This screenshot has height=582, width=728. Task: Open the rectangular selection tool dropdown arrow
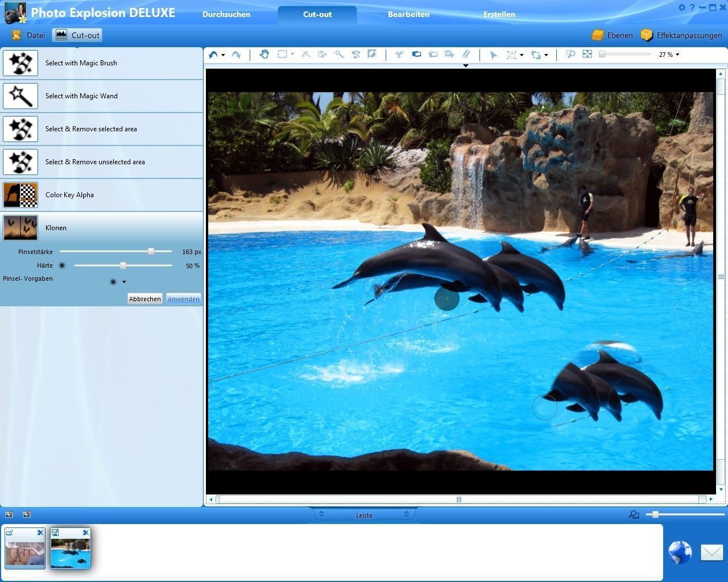point(292,55)
